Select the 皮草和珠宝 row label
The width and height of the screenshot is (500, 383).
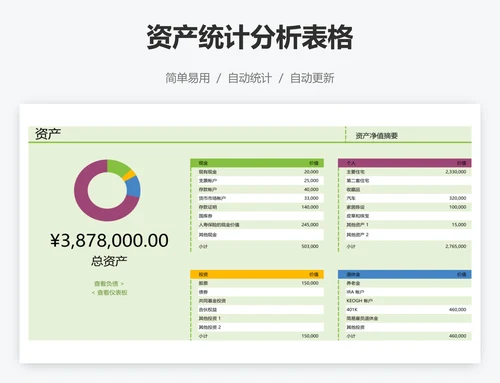(x=358, y=216)
